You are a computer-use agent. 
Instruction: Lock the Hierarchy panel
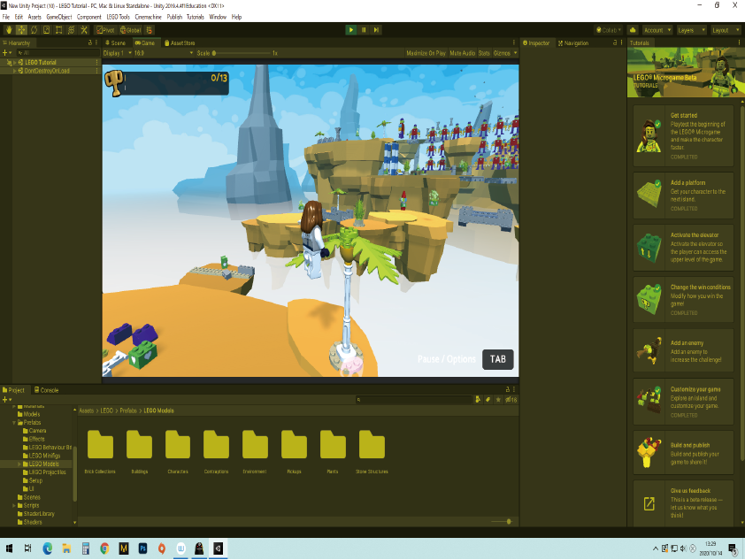point(89,42)
